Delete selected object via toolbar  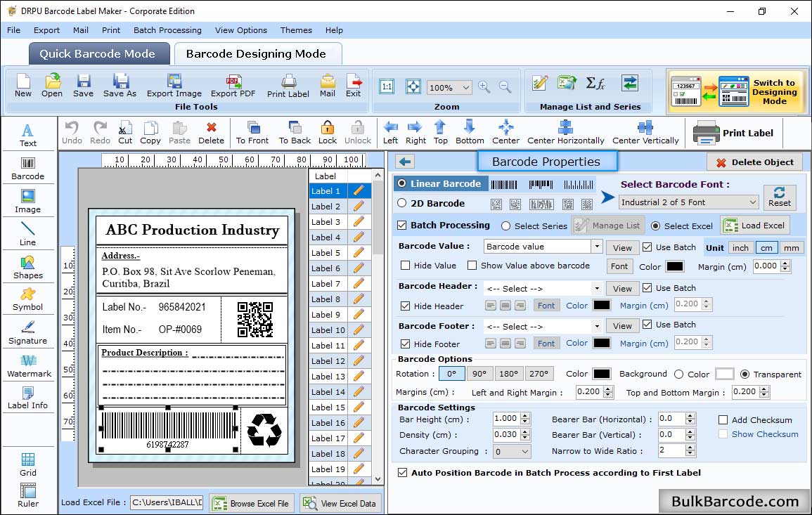(x=212, y=133)
